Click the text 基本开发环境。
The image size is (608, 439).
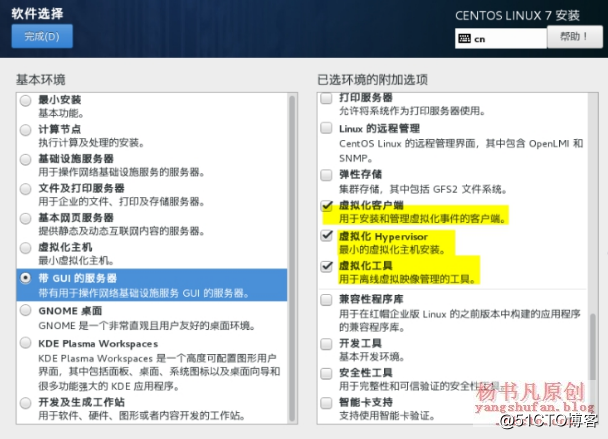(x=372, y=357)
